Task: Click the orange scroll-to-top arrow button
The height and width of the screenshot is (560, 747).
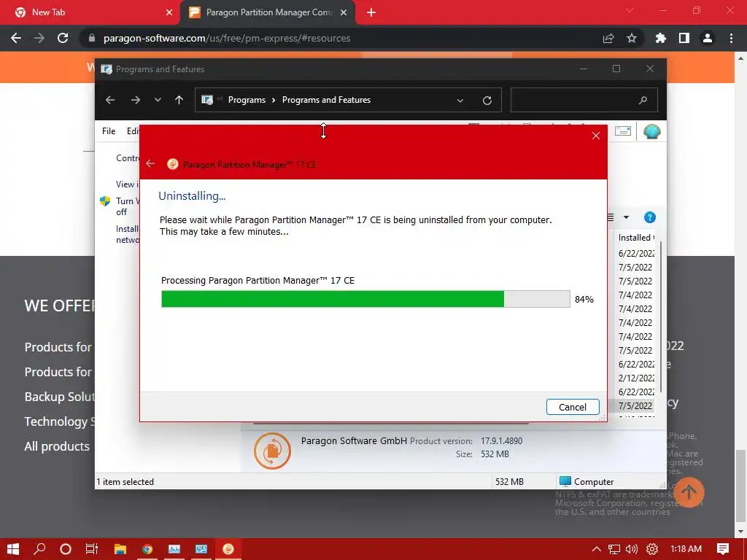Action: [689, 492]
